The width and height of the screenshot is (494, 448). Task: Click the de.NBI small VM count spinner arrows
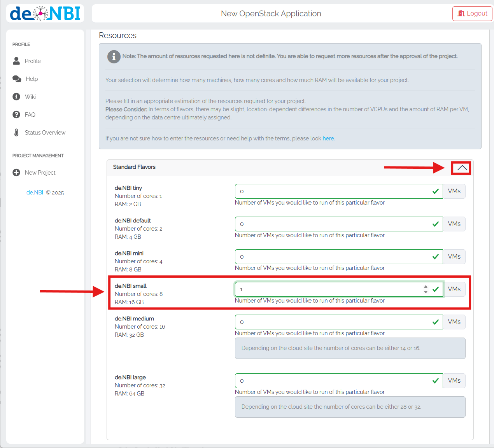click(426, 289)
